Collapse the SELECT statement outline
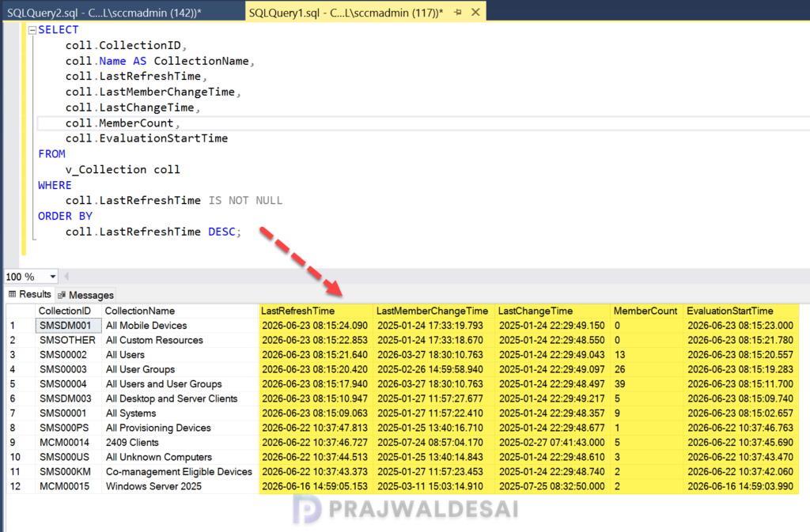The height and width of the screenshot is (532, 810). pos(32,30)
